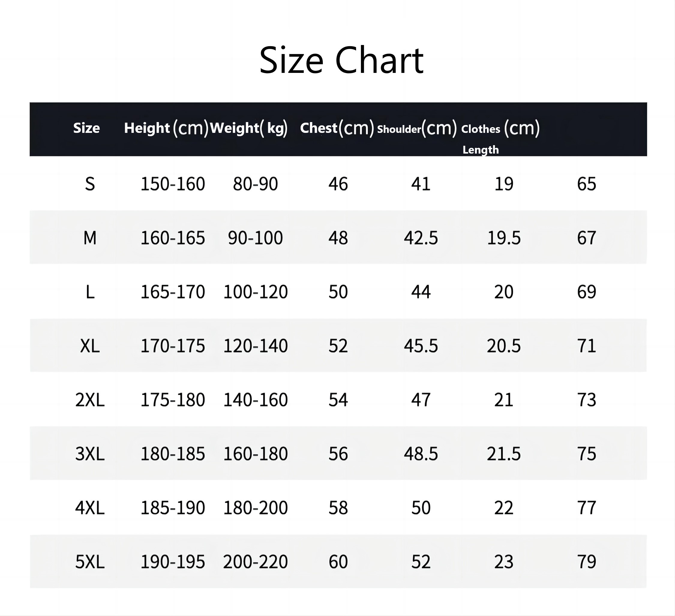
Task: Select the 3XL size row label
Action: pos(90,454)
